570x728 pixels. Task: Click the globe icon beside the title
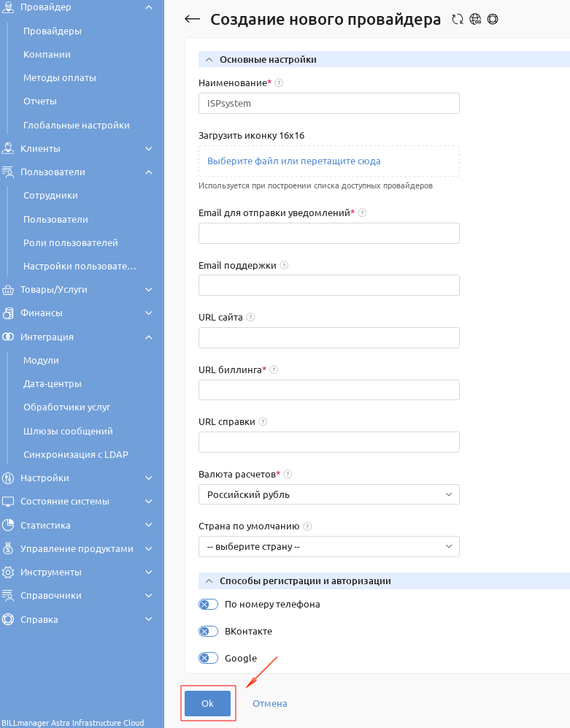tap(475, 19)
